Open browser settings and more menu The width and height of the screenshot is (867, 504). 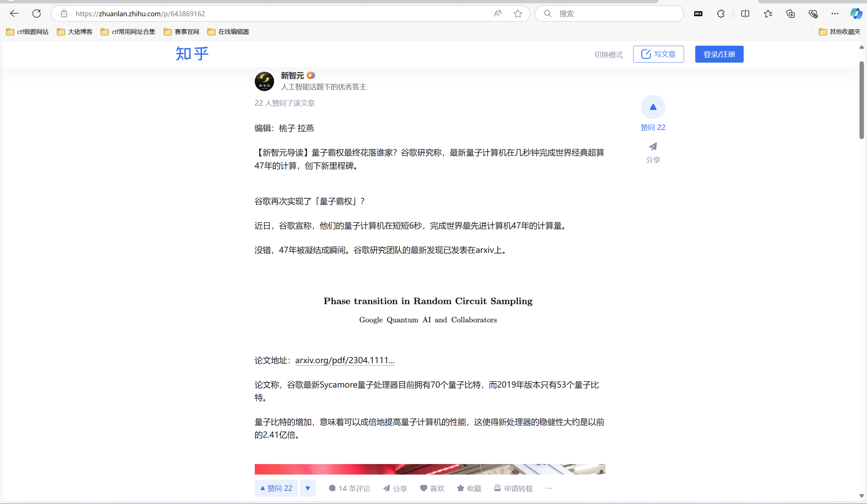[835, 14]
